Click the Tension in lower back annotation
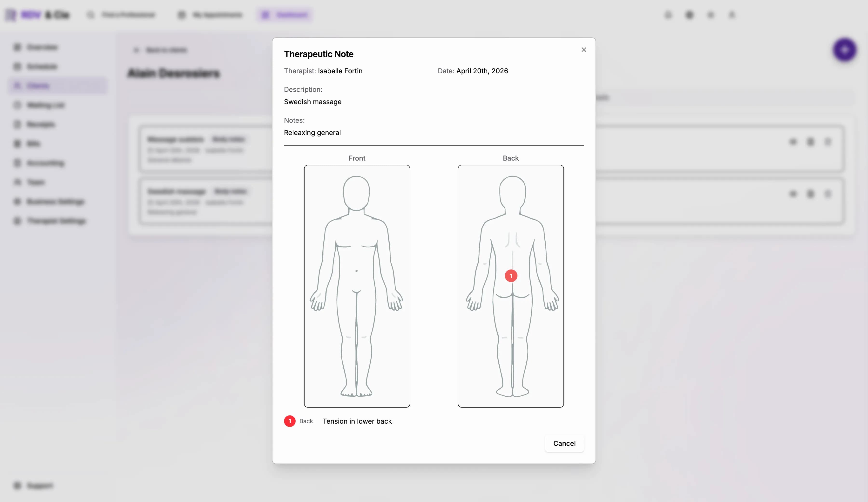This screenshot has width=868, height=502. click(357, 421)
